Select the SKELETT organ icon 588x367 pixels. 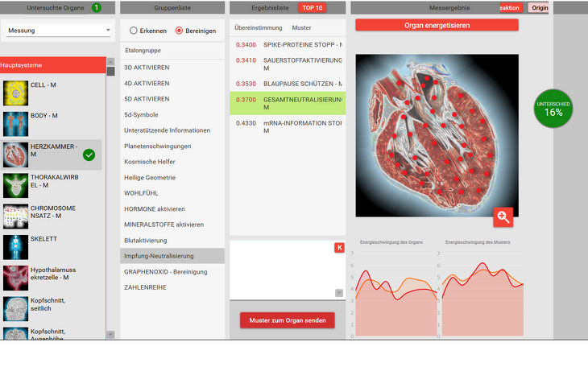tap(16, 247)
